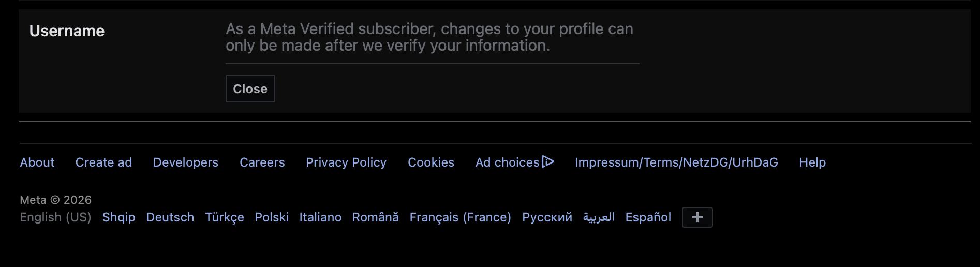Image resolution: width=980 pixels, height=267 pixels.
Task: Switch language to Türkçe
Action: pyautogui.click(x=225, y=217)
